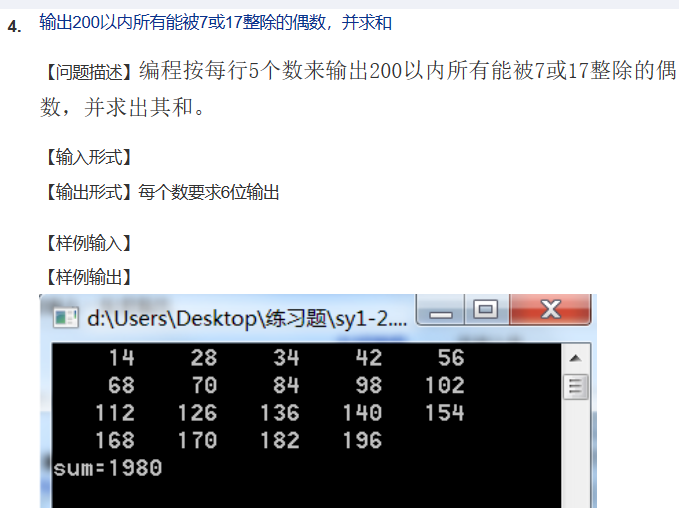
Task: Click text 每个数要求6位输出
Action: pyautogui.click(x=209, y=192)
